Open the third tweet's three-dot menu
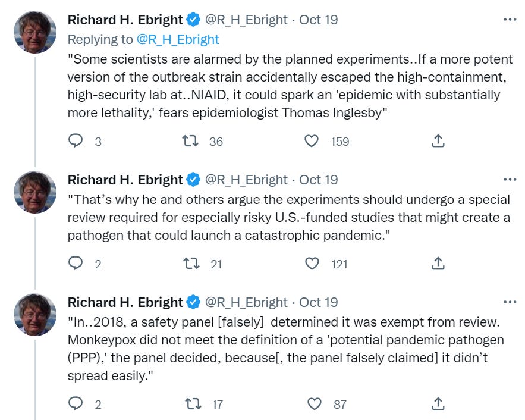The height and width of the screenshot is (420, 525). pyautogui.click(x=510, y=302)
